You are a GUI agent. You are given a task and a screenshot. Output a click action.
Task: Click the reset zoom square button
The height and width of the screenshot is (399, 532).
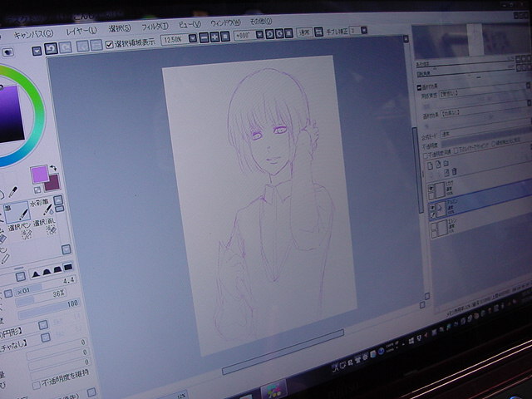(225, 36)
